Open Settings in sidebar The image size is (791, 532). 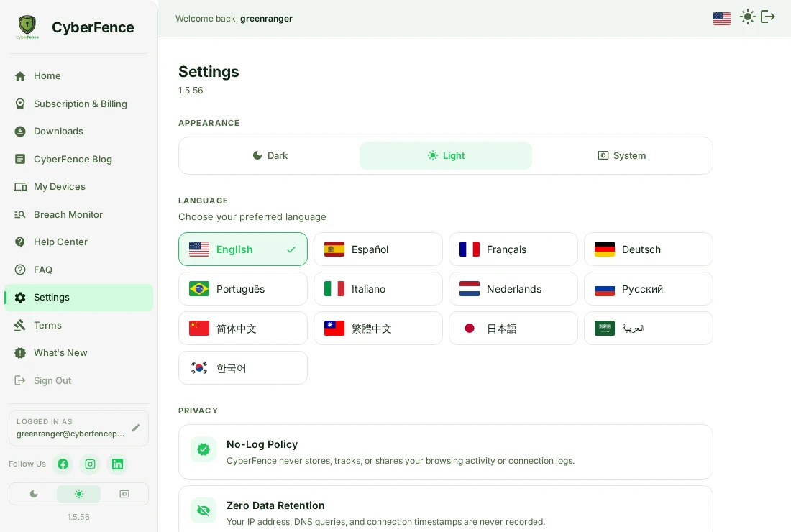click(78, 298)
